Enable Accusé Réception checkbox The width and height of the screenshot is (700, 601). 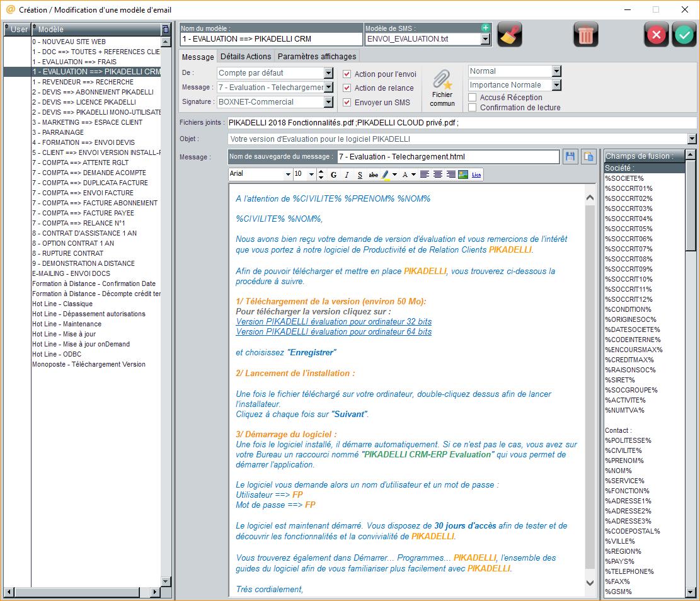coord(472,98)
